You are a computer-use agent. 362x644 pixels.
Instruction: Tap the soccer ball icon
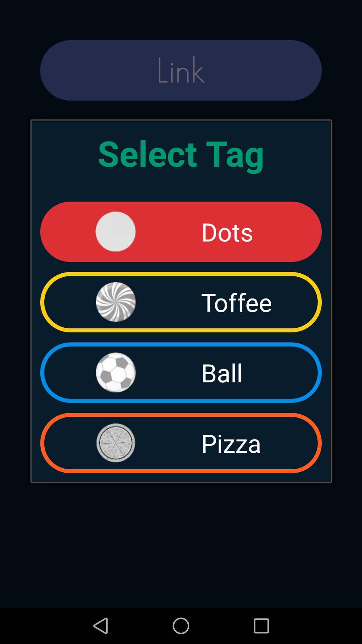click(x=116, y=372)
